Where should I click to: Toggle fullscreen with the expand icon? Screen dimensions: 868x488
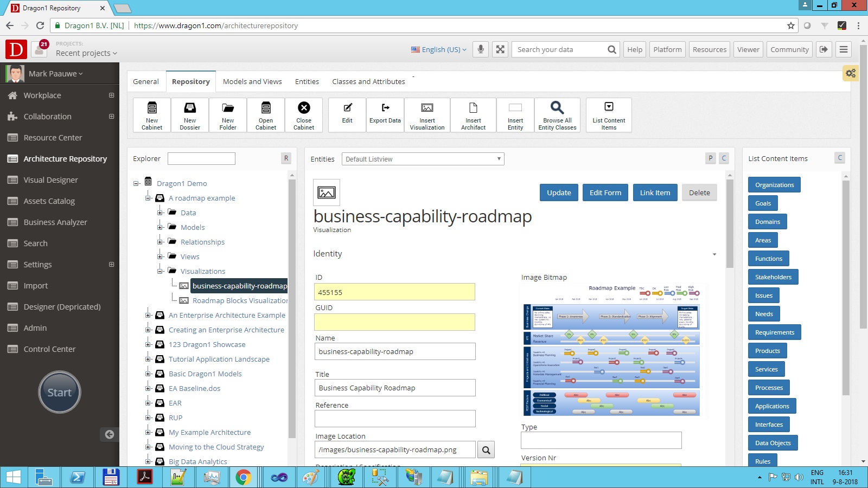(500, 49)
